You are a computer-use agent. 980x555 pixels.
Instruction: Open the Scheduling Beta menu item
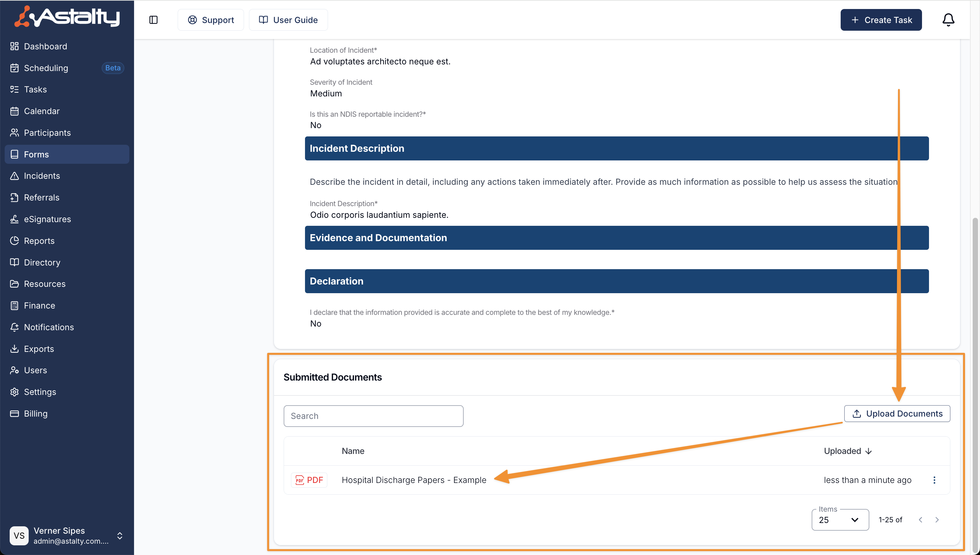point(46,68)
